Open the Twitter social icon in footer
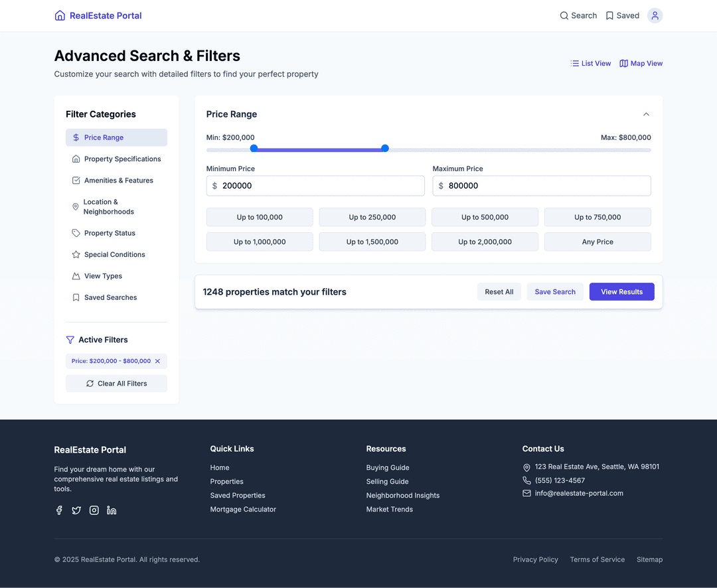The width and height of the screenshot is (717, 588). (x=76, y=510)
